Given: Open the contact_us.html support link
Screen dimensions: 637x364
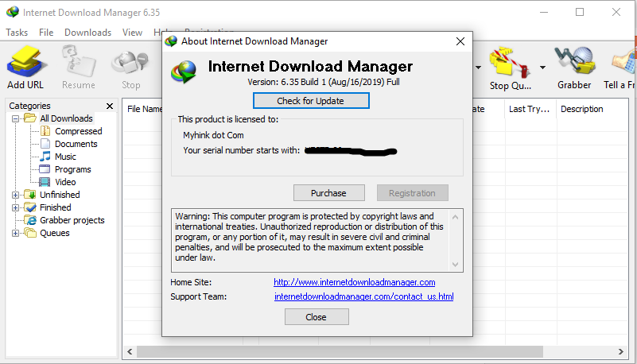Looking at the screenshot, I should tap(364, 296).
